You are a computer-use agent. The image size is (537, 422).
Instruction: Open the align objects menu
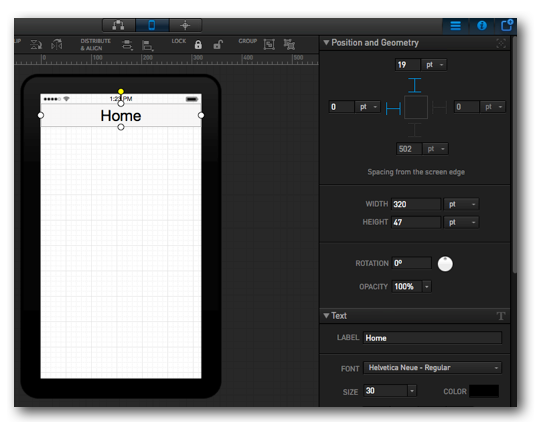pyautogui.click(x=148, y=45)
